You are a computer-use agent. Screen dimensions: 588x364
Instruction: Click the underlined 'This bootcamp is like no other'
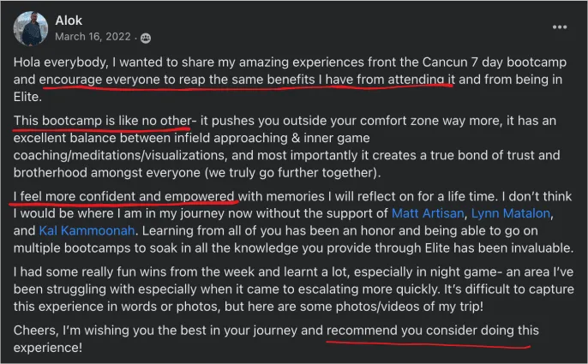103,121
